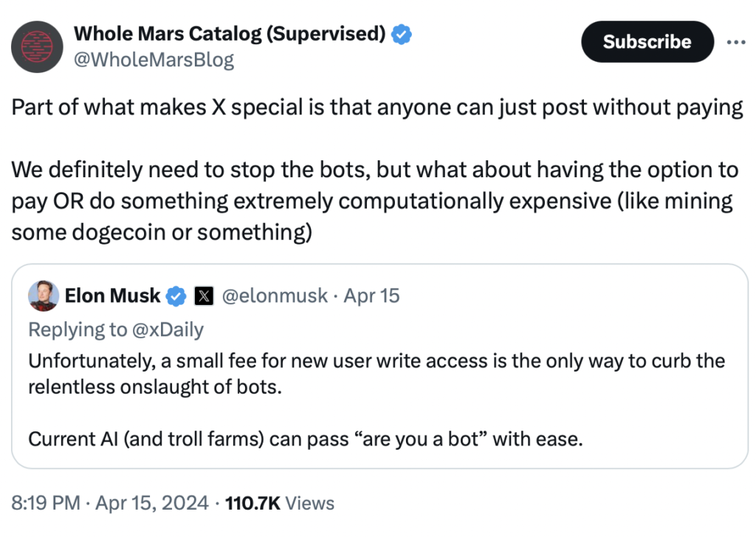This screenshot has height=537, width=756.
Task: Click the @WholeMarsBlog handle
Action: pos(154,60)
